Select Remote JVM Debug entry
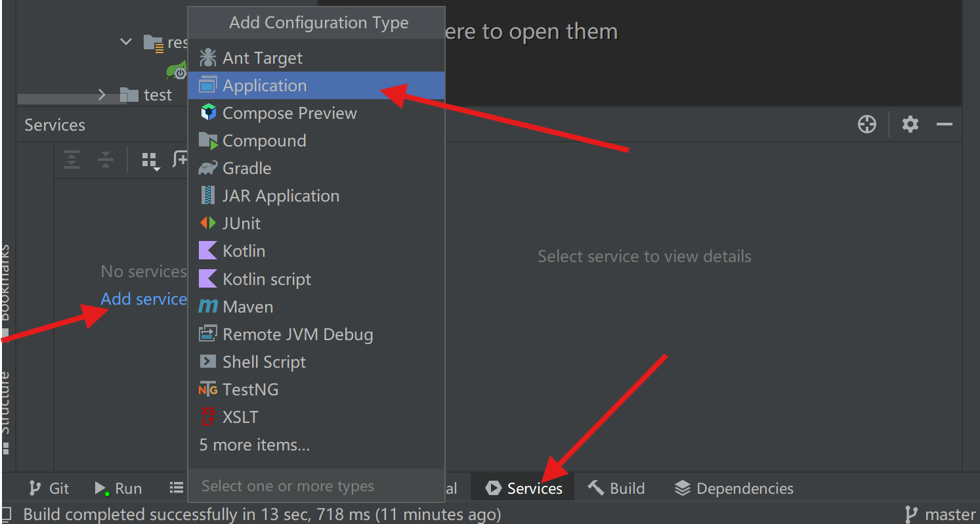This screenshot has width=980, height=524. pos(316,334)
